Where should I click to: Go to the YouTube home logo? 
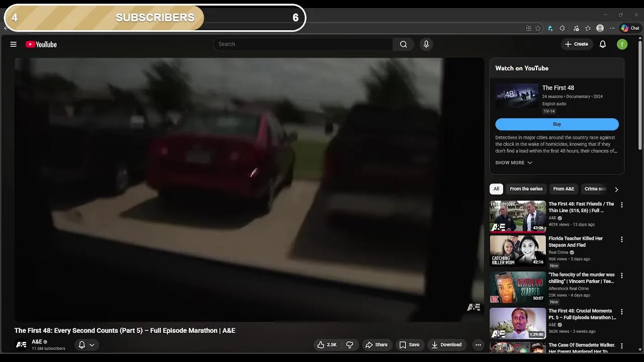point(41,44)
